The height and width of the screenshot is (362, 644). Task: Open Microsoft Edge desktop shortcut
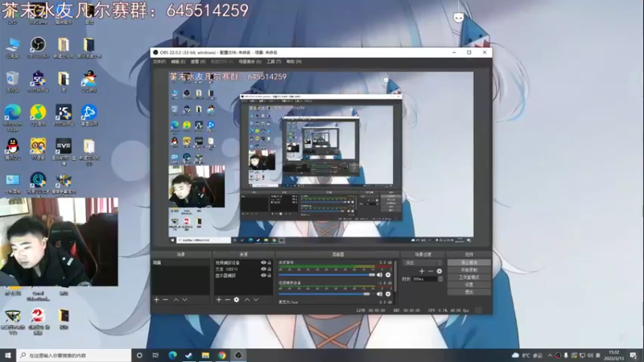click(12, 117)
